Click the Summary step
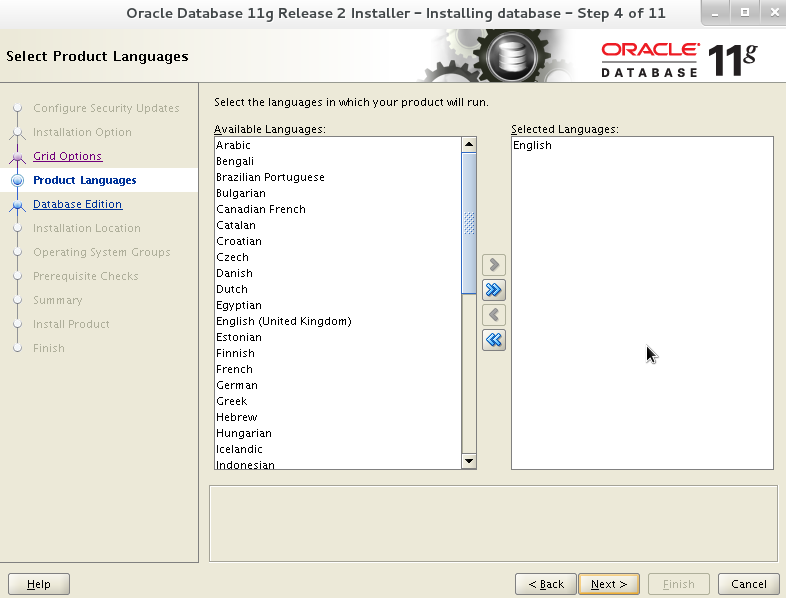Image resolution: width=786 pixels, height=598 pixels. (58, 300)
